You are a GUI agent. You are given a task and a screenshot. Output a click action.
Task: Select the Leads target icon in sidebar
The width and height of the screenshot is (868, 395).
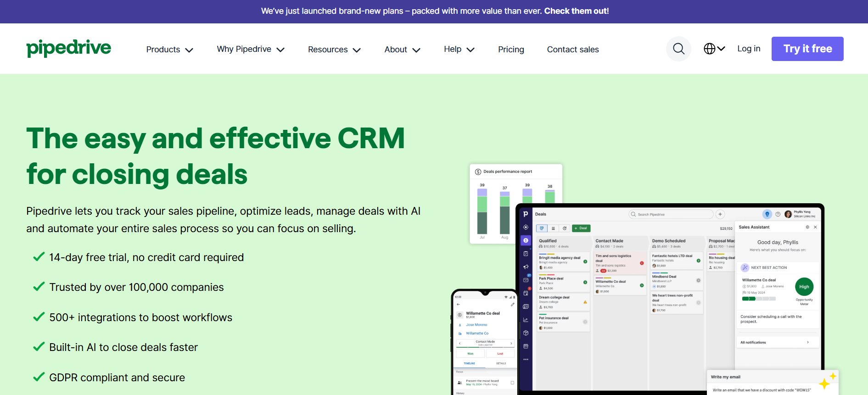tap(526, 227)
